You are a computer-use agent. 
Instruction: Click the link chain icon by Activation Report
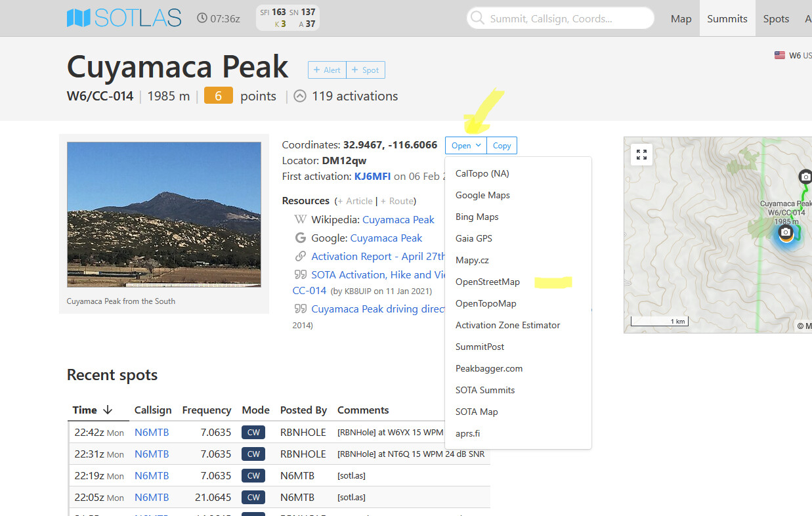(301, 256)
